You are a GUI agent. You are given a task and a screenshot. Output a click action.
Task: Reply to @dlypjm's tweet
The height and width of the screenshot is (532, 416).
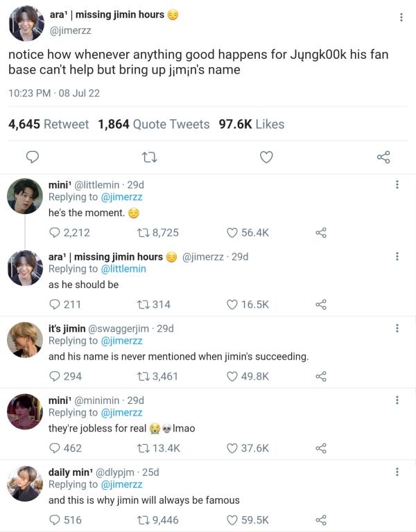click(55, 520)
